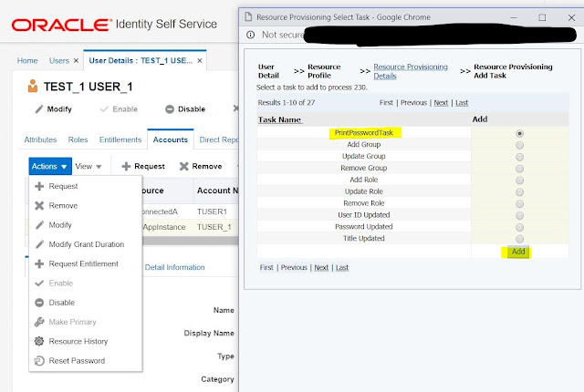This screenshot has width=584, height=392.
Task: Click the plus icon beside Request in Actions menu
Action: pyautogui.click(x=39, y=186)
